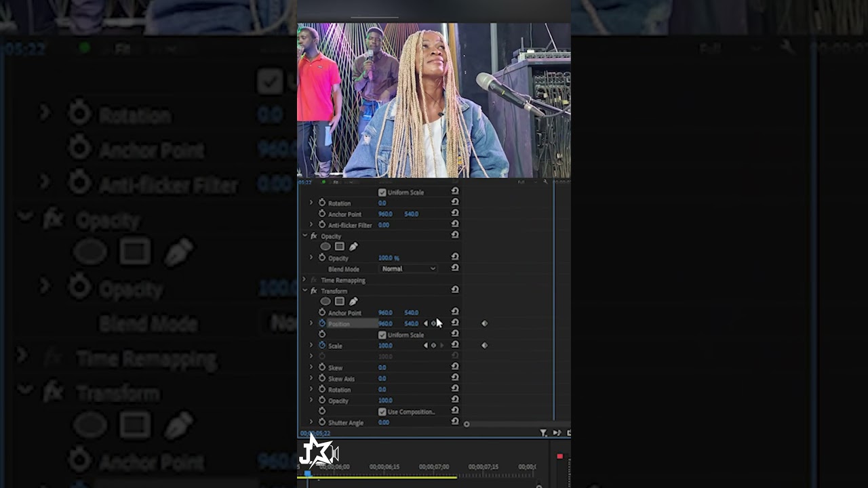868x488 pixels.
Task: Click the Shutter Angle value 0.00
Action: (x=384, y=422)
